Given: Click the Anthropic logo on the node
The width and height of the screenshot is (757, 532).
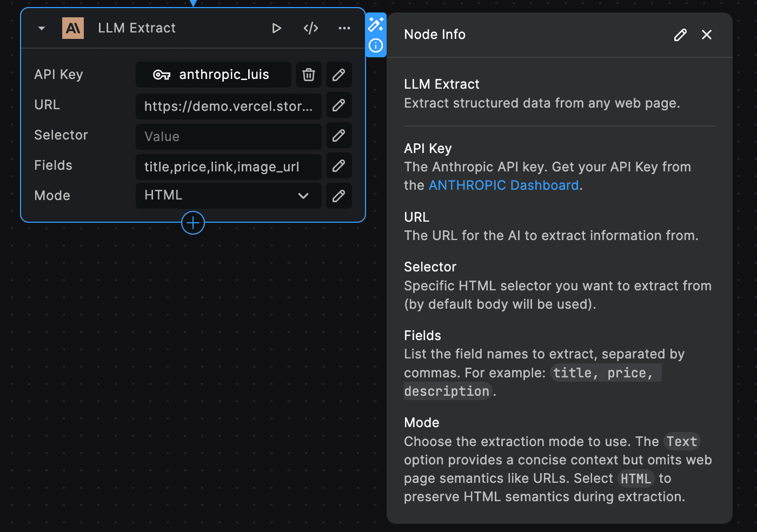Looking at the screenshot, I should click(x=73, y=28).
